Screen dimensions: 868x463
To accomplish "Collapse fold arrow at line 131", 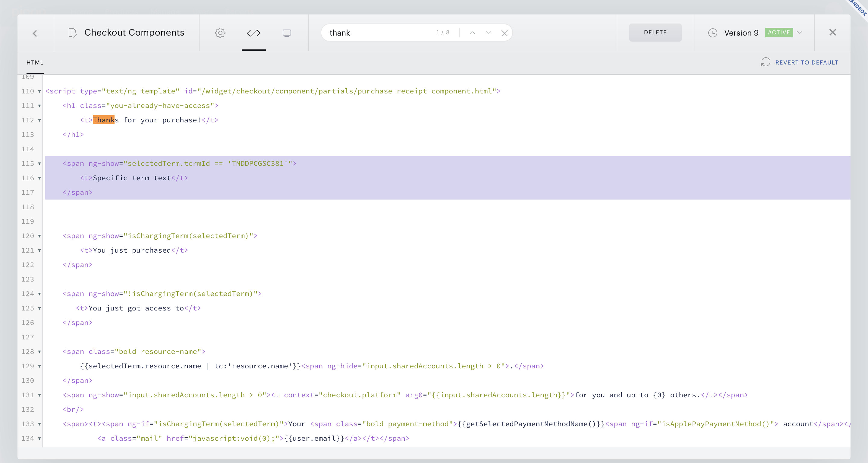I will [x=39, y=395].
